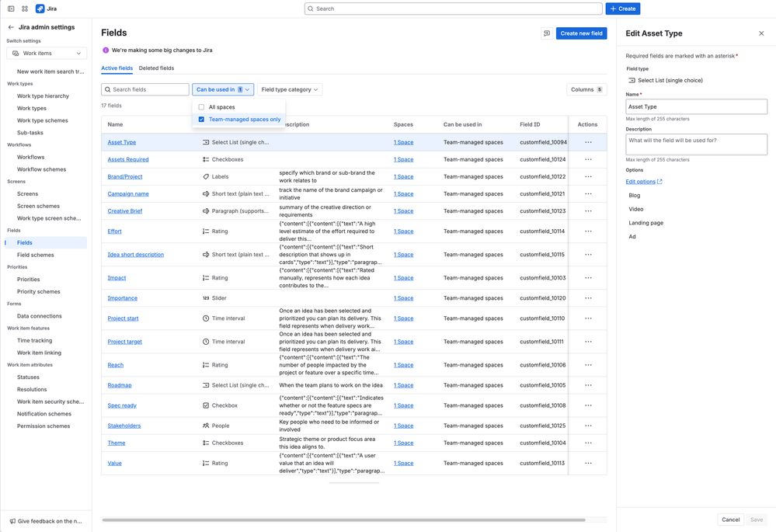This screenshot has height=532, width=776.
Task: Open actions menu for Idea short description row
Action: 588,255
